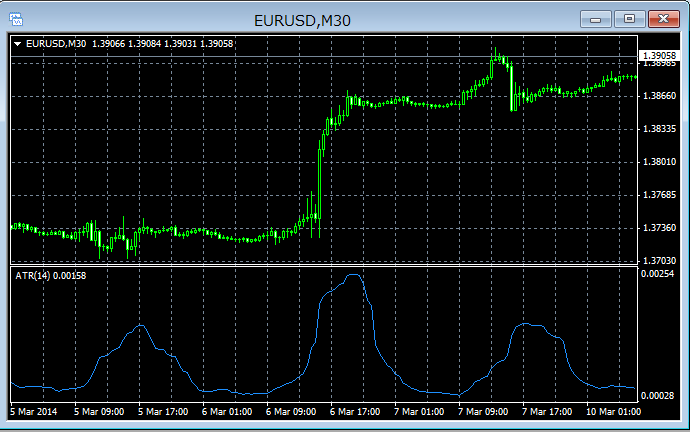
Task: Click the 1.38010 price axis level
Action: click(659, 162)
